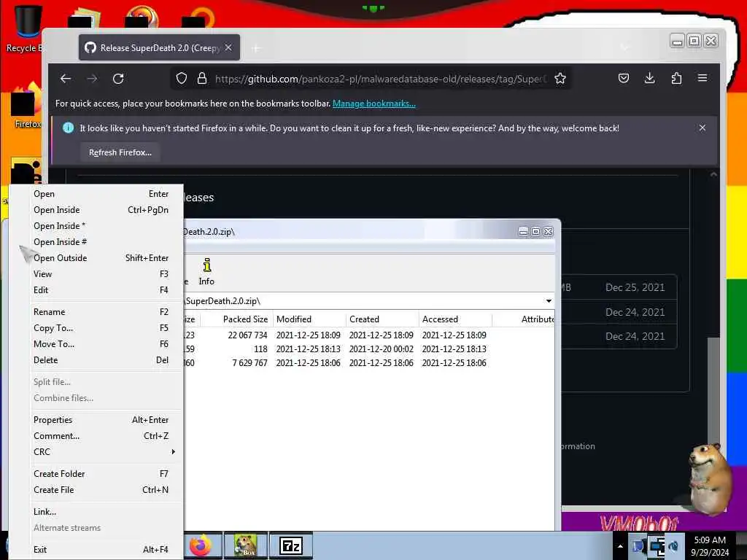Click the 7-Zip path field SuperDeath.2.0.zip\
Image resolution: width=747 pixels, height=560 pixels.
click(364, 301)
